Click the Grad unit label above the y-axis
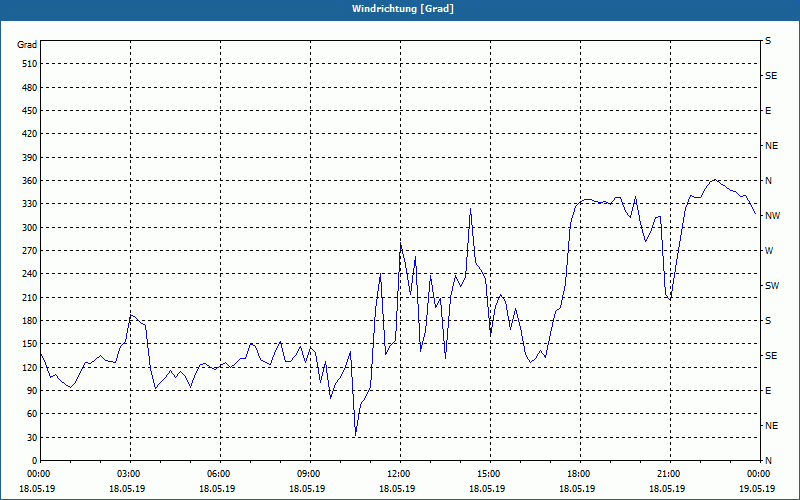Screen dimensions: 800x500 click(27, 45)
